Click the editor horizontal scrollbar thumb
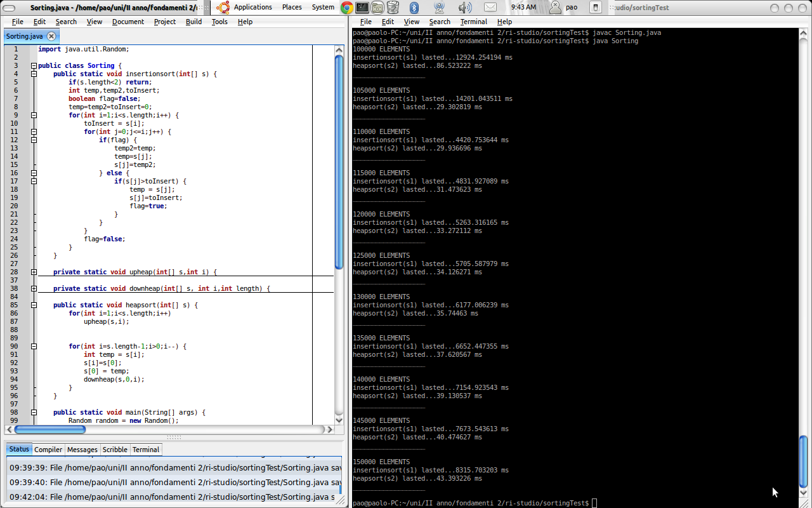Viewport: 812px width, 508px height. tap(49, 429)
